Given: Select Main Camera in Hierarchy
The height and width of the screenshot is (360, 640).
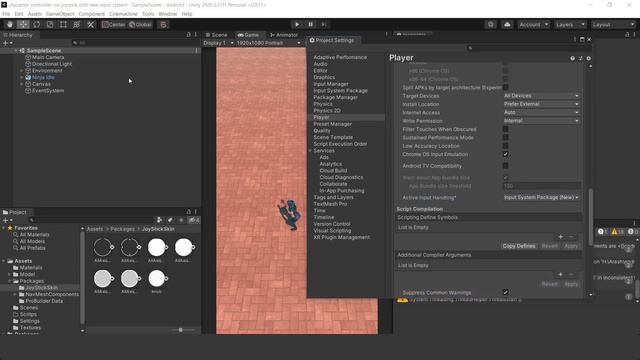Looking at the screenshot, I should [48, 57].
